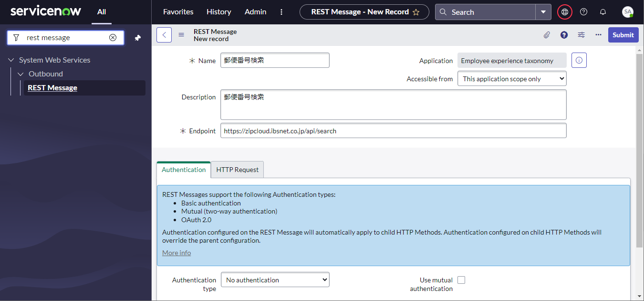Open contextual help via the question mark icon
Screen dimensions: 644x301
[x=564, y=34]
